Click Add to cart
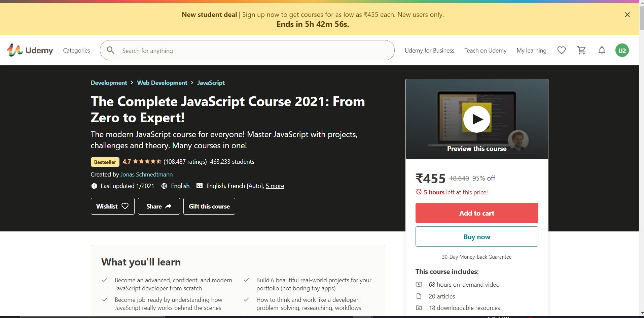Screen dimensions: 644x318 476,213
